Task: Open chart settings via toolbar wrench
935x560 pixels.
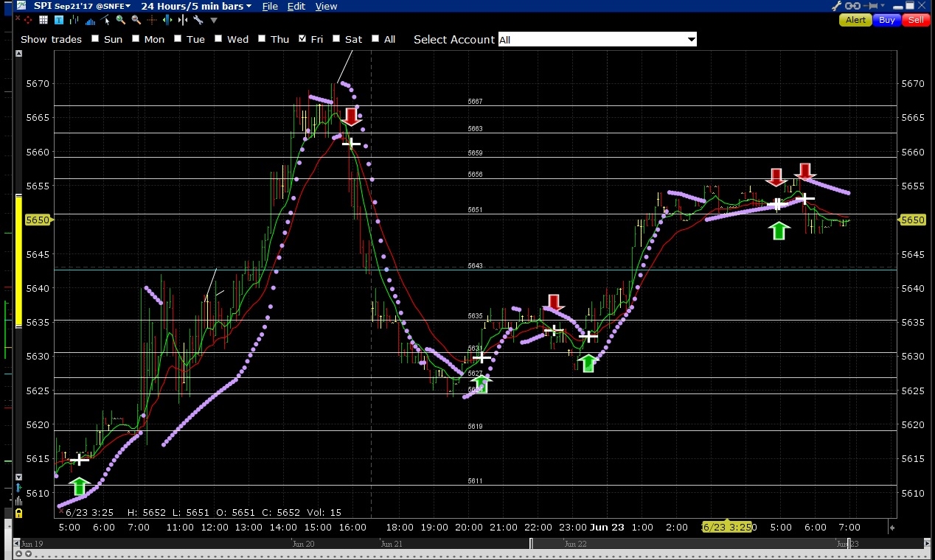Action: [x=198, y=20]
